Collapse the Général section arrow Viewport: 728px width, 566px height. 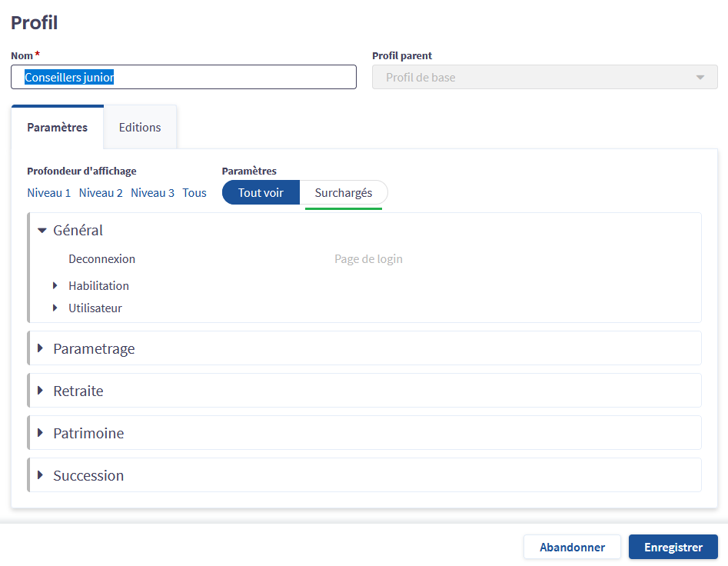coord(42,230)
